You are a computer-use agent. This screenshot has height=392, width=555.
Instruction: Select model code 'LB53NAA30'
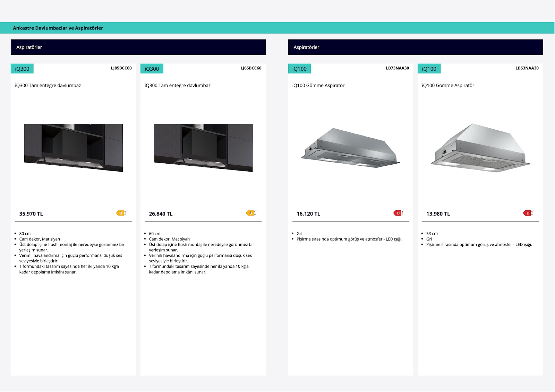click(527, 68)
